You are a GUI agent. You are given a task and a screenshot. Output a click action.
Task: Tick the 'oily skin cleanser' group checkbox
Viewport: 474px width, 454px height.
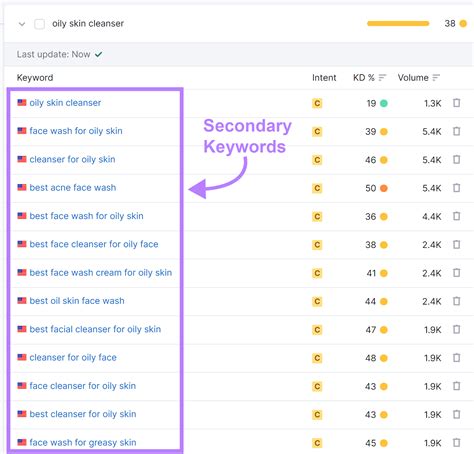[39, 24]
